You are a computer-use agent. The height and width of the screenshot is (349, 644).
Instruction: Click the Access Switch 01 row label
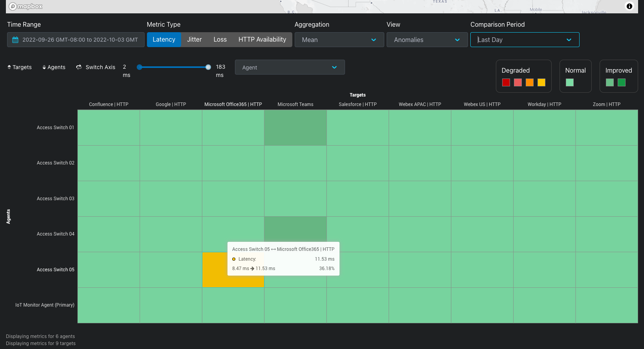[55, 128]
